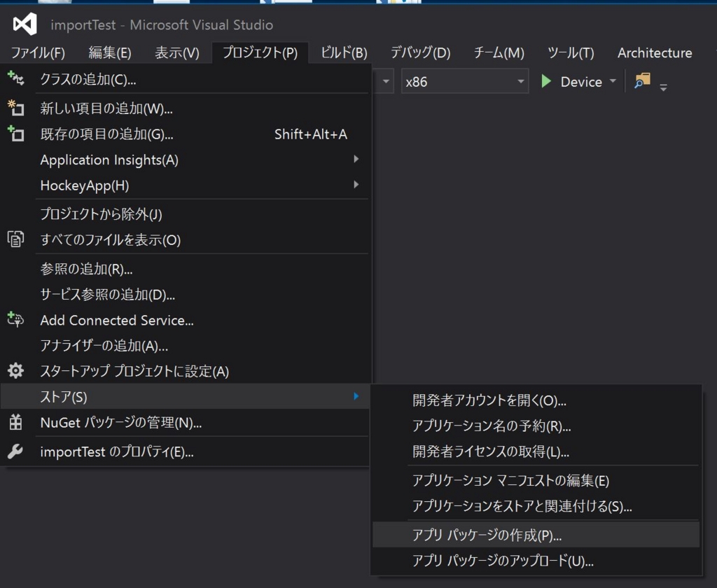Click the Add Existing Item icon
Image resolution: width=717 pixels, height=588 pixels.
point(15,134)
